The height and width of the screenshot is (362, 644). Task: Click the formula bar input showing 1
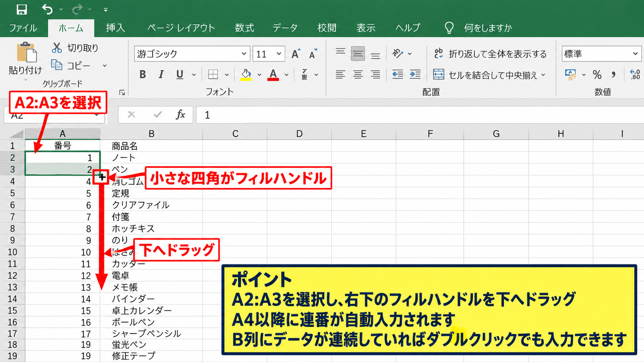(420, 115)
